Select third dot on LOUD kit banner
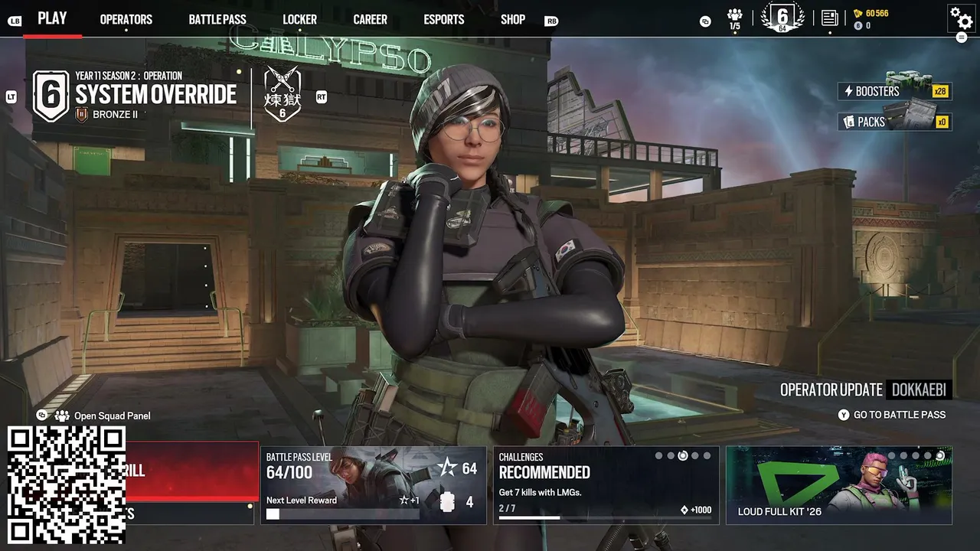 click(916, 456)
